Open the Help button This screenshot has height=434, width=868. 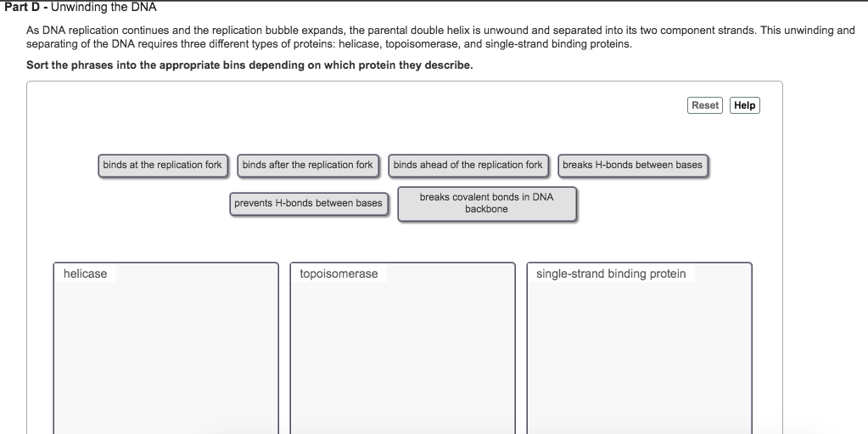[745, 105]
